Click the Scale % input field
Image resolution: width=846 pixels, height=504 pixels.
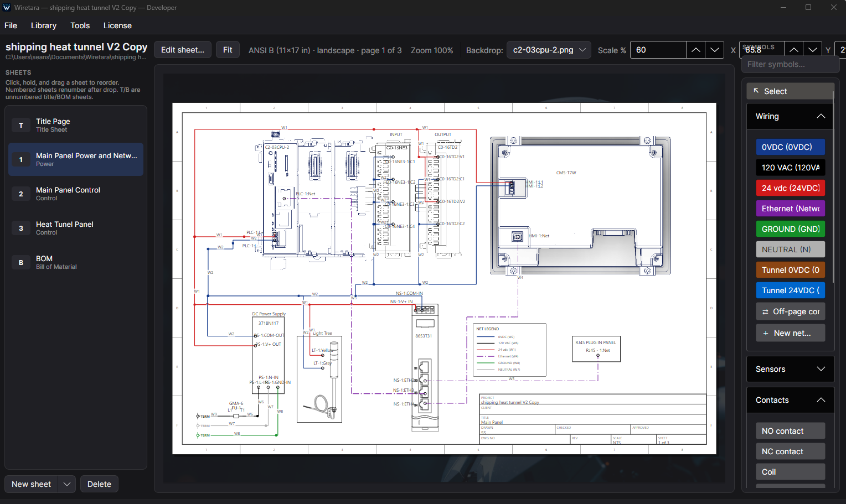click(x=658, y=50)
